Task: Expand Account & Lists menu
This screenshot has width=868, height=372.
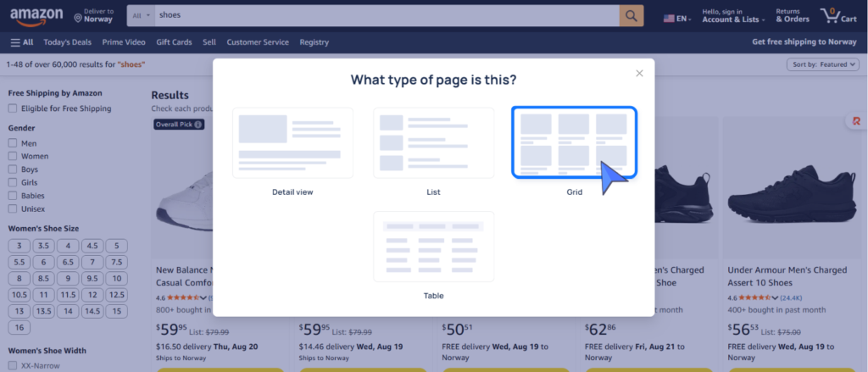Action: point(733,15)
